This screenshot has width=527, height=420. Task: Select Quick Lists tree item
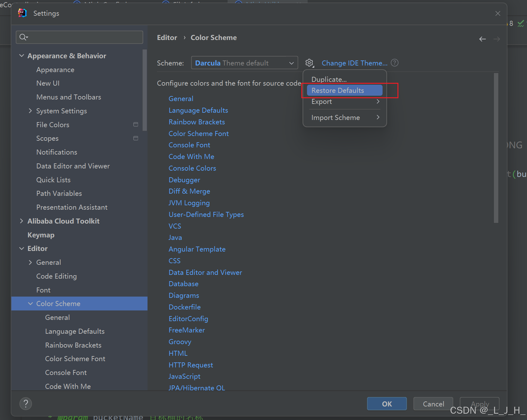[53, 180]
